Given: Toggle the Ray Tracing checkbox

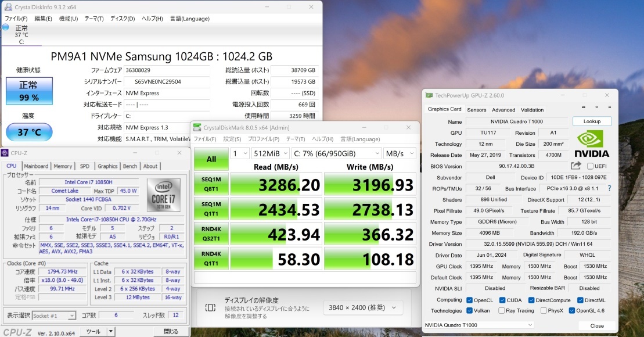Looking at the screenshot, I should pyautogui.click(x=502, y=311).
